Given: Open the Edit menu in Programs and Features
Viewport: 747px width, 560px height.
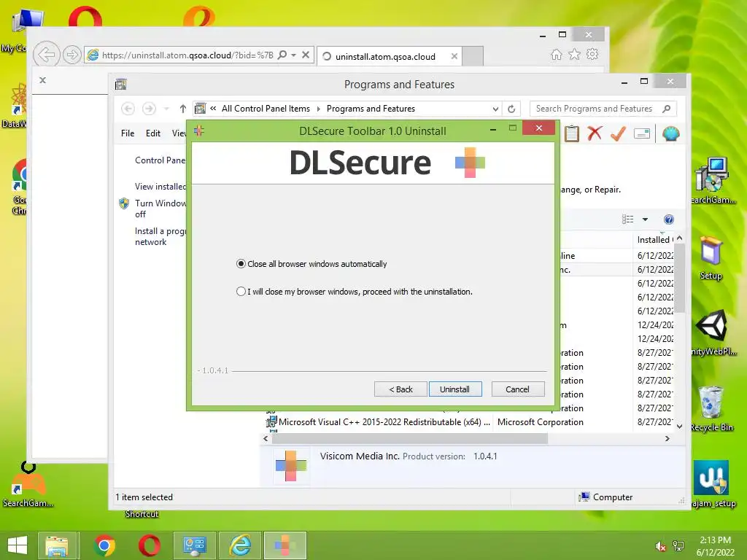Looking at the screenshot, I should 153,133.
